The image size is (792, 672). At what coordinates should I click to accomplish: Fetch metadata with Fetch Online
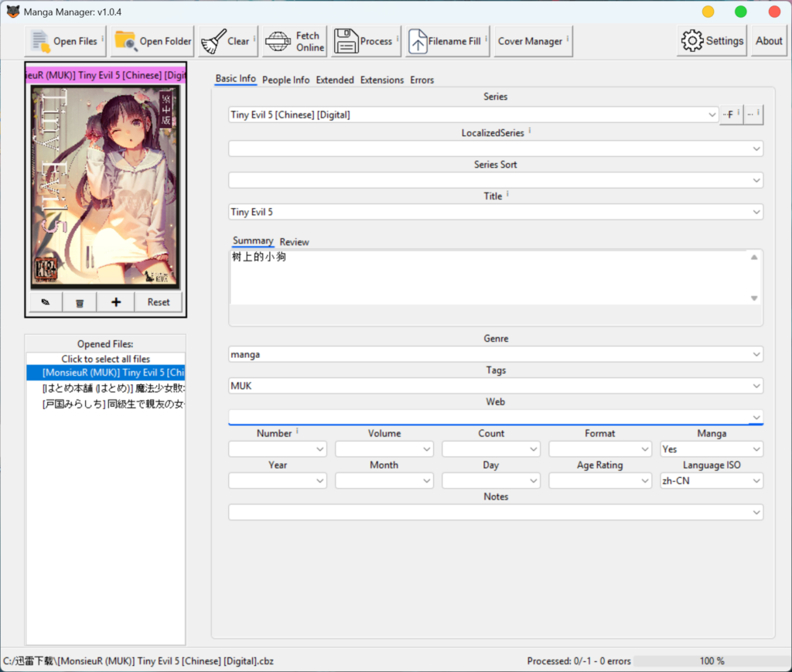[x=294, y=41]
